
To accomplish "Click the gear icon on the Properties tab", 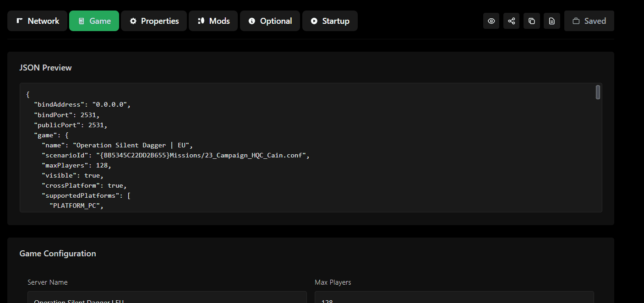I will 133,21.
